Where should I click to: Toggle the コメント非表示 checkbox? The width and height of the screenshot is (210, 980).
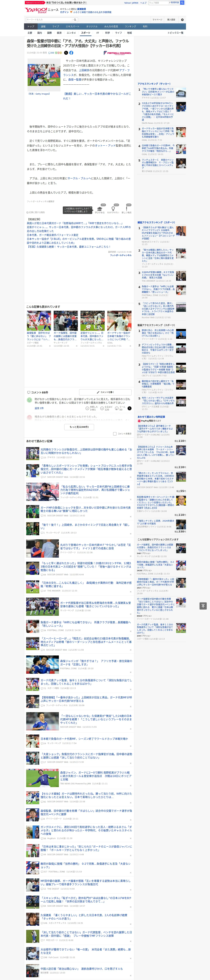point(115,434)
